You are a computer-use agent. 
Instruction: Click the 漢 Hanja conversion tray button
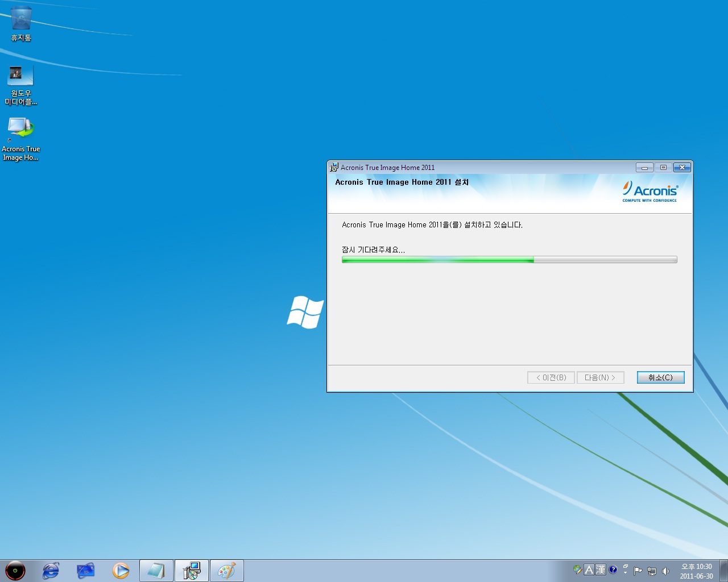point(601,569)
